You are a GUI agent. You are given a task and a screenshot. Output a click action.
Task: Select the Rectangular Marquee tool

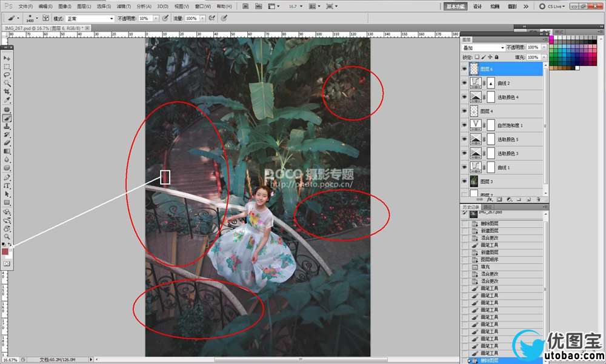(7, 67)
